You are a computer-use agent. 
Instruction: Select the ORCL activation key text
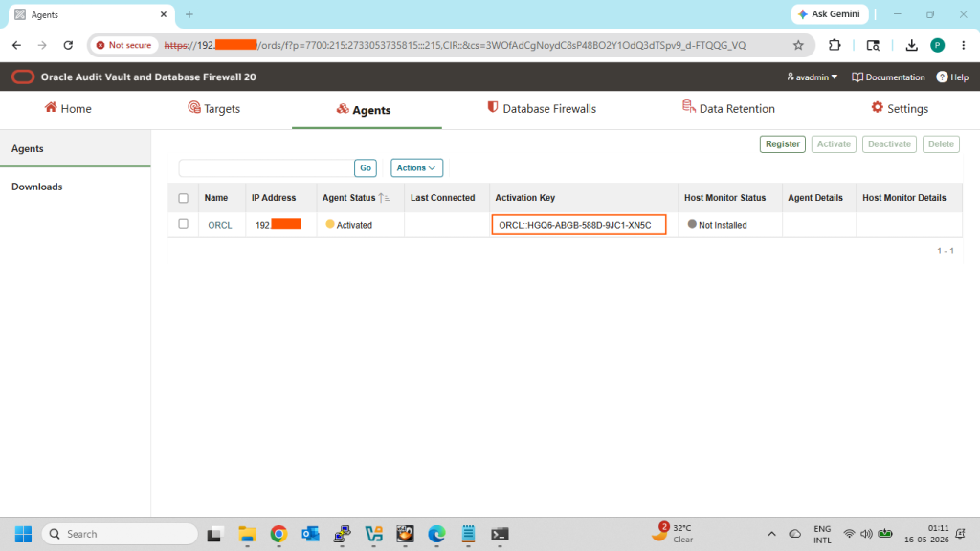click(575, 225)
